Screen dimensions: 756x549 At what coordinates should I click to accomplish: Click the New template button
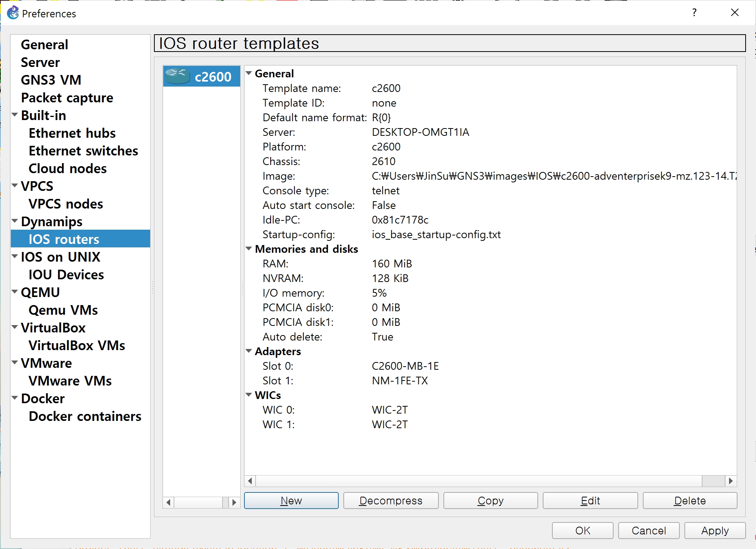pos(291,501)
